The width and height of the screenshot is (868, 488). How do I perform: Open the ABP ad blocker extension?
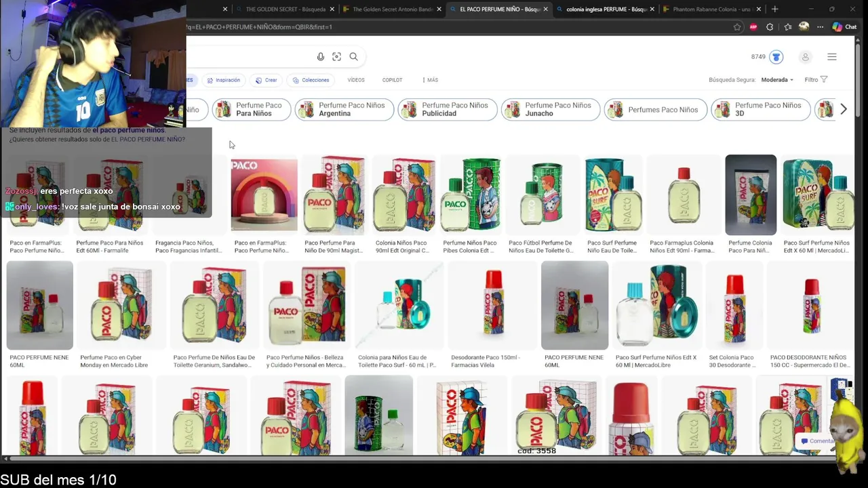(x=753, y=27)
